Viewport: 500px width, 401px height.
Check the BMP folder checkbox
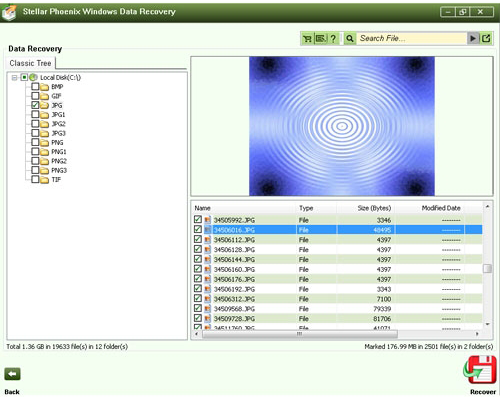[x=35, y=87]
